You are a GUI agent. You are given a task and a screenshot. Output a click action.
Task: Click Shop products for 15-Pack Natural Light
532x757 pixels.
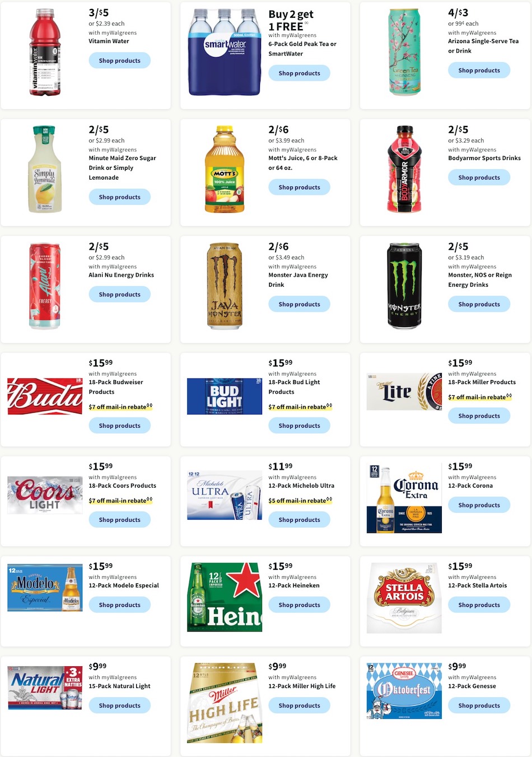(119, 705)
